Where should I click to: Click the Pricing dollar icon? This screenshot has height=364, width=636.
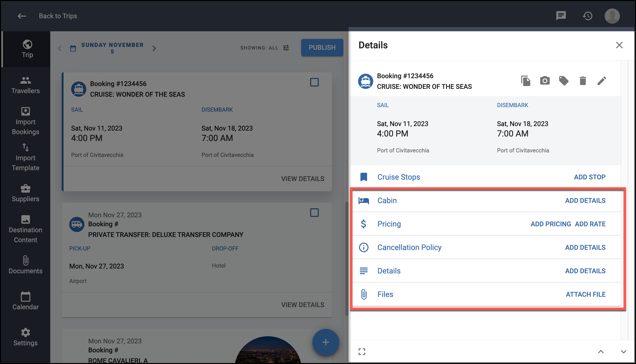coord(364,224)
